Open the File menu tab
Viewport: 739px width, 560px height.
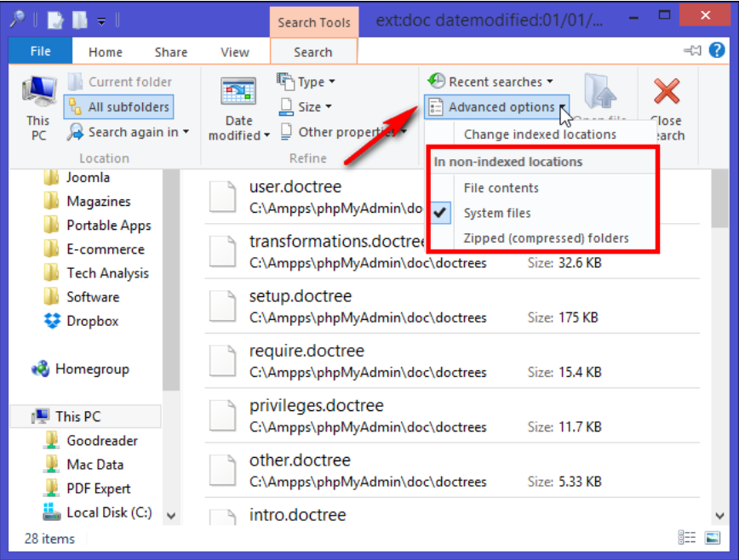41,51
